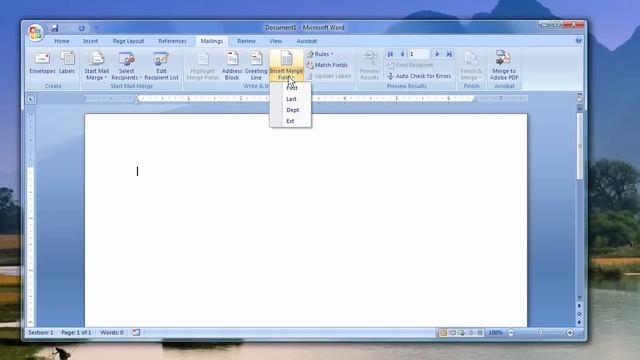Click Page: 1 of 1 in status bar

76,333
